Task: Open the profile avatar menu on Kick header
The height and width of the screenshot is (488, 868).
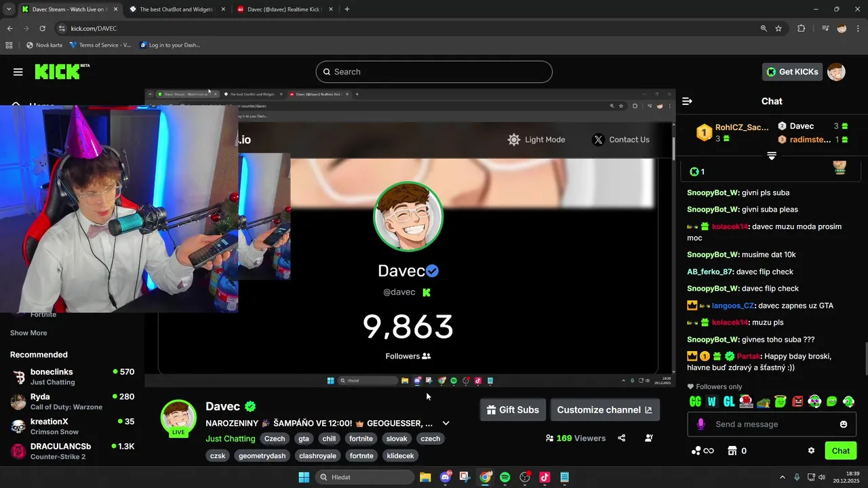Action: tap(836, 72)
